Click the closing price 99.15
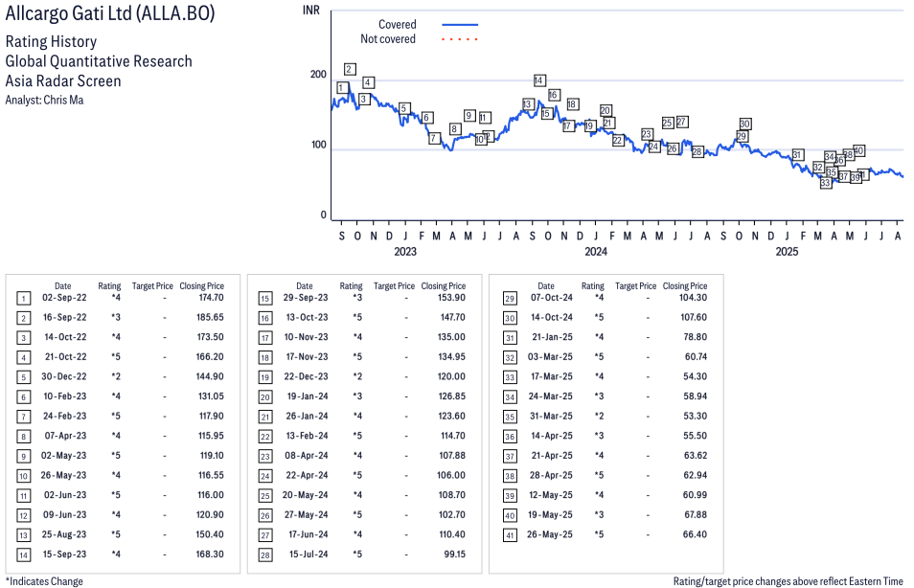Viewport: 914px width, 588px height. click(455, 554)
